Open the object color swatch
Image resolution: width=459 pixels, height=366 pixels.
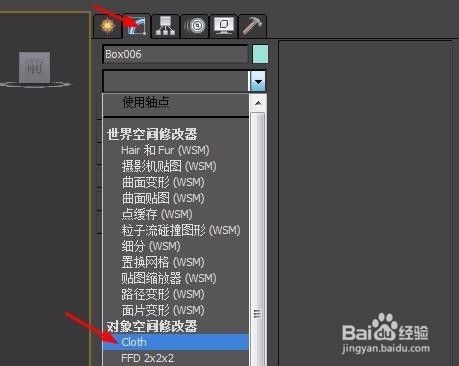click(x=260, y=54)
